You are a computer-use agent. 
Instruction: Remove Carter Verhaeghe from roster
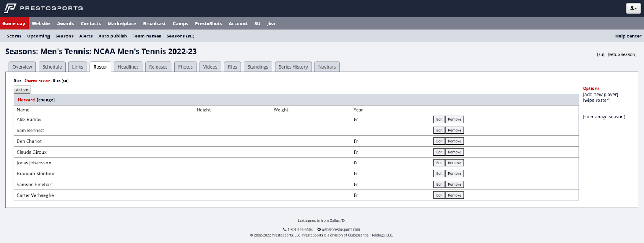click(x=454, y=195)
